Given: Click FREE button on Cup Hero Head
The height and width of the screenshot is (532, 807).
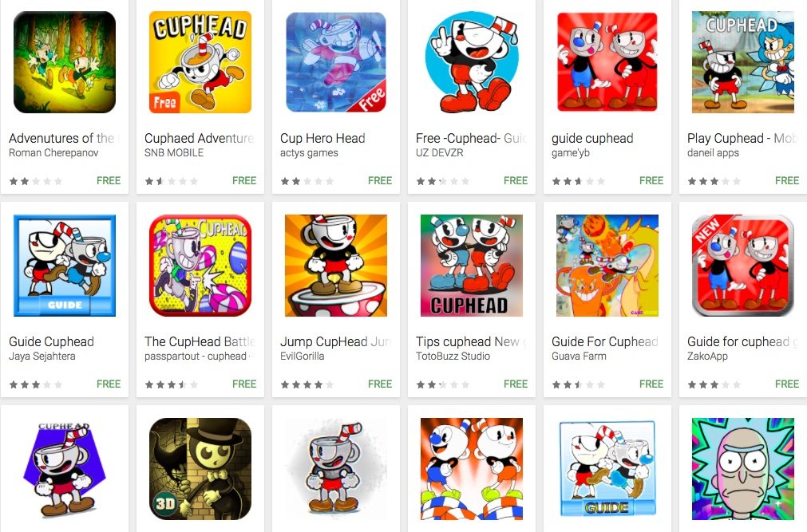Looking at the screenshot, I should click(380, 180).
